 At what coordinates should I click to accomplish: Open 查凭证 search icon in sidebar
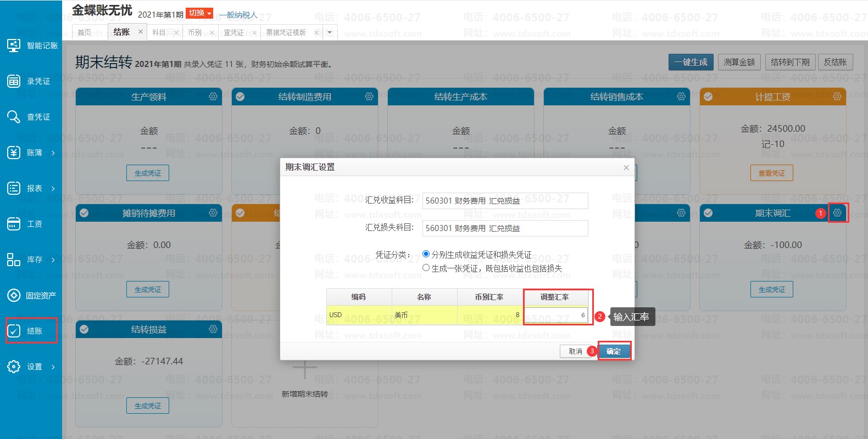coord(14,117)
